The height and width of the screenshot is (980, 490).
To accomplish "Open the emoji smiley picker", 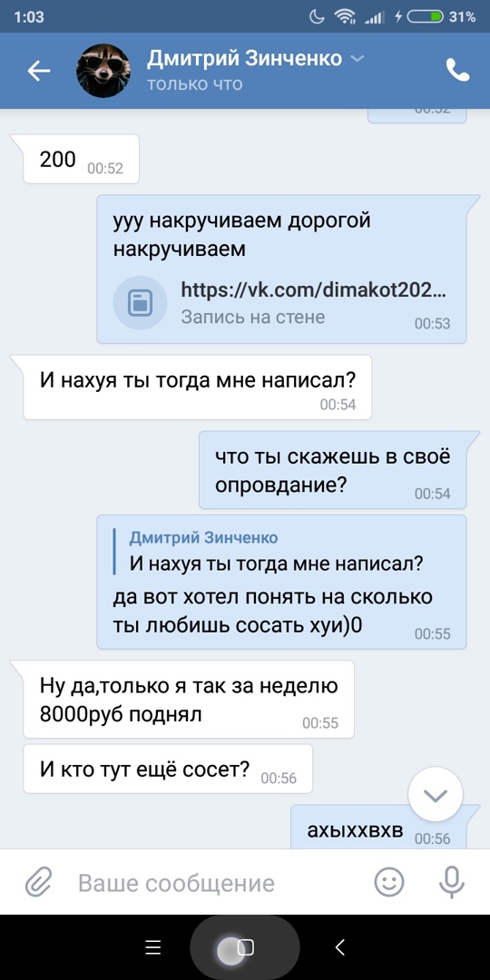I will [x=388, y=882].
